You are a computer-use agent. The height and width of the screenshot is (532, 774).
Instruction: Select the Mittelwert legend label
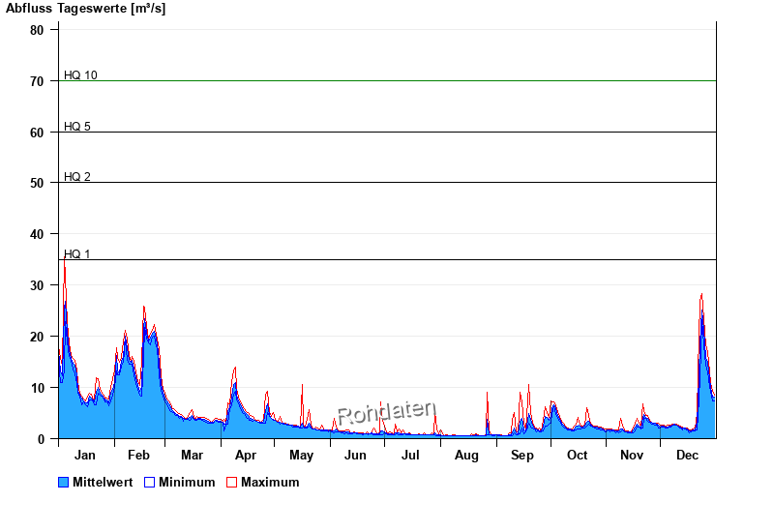pyautogui.click(x=103, y=482)
